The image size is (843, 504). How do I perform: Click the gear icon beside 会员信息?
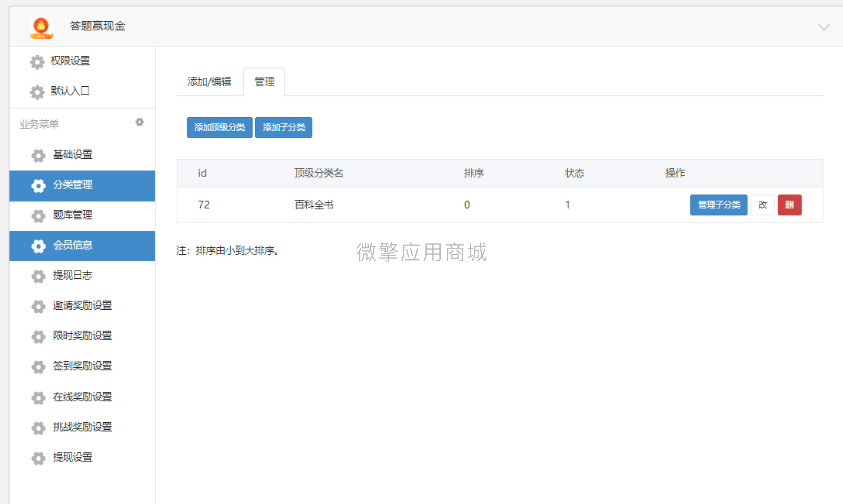click(x=38, y=246)
